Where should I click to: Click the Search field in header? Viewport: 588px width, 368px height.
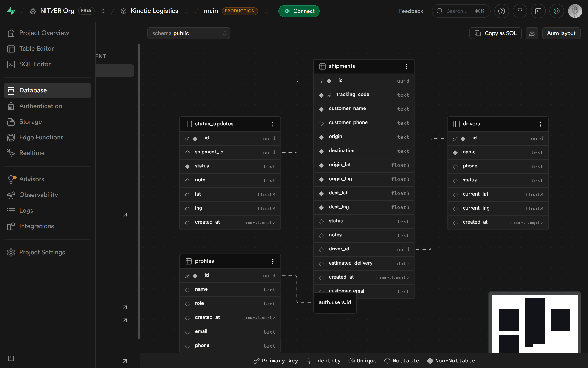click(x=461, y=11)
